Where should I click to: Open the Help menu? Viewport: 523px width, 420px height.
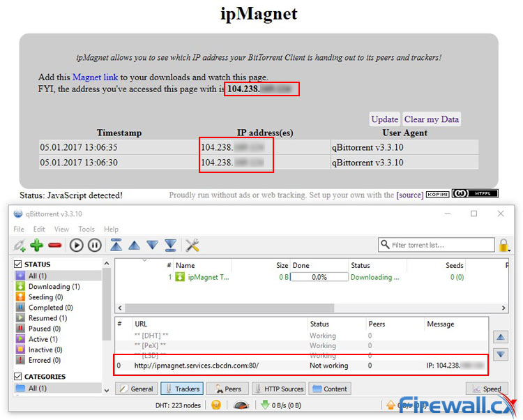(111, 229)
